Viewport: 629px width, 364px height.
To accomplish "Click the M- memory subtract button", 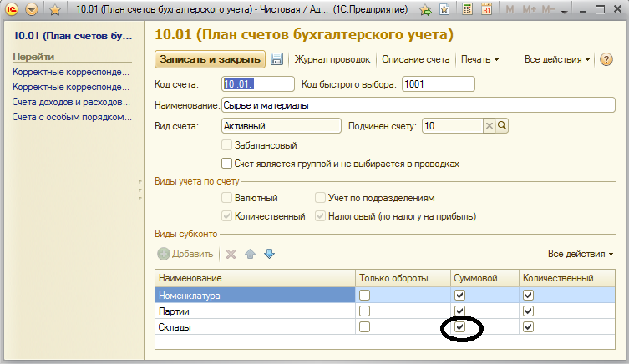I will (548, 9).
